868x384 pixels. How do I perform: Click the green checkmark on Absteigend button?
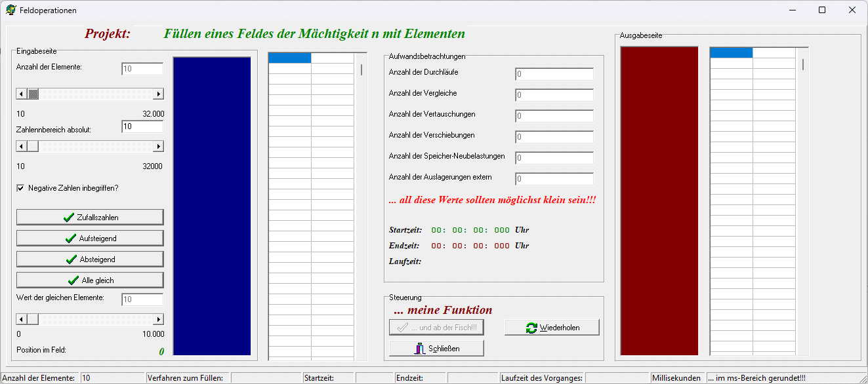(72, 259)
